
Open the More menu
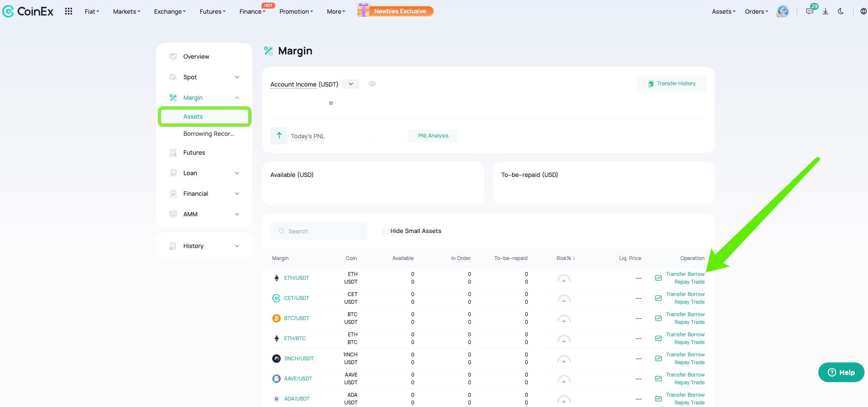point(336,12)
